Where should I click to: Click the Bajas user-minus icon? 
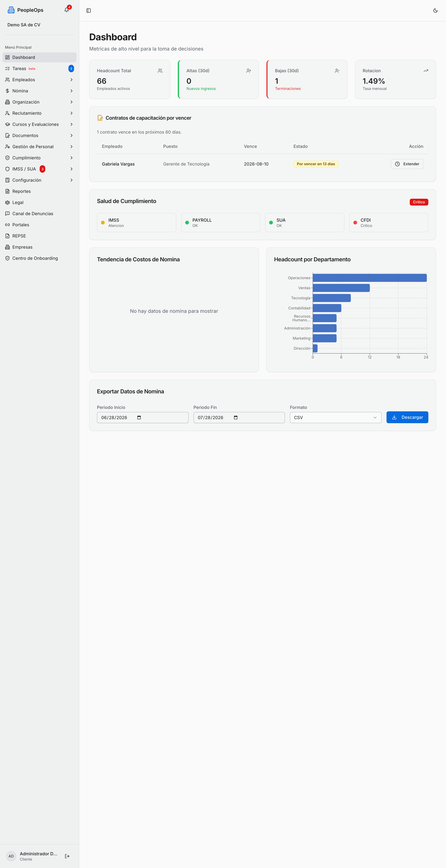pyautogui.click(x=337, y=71)
